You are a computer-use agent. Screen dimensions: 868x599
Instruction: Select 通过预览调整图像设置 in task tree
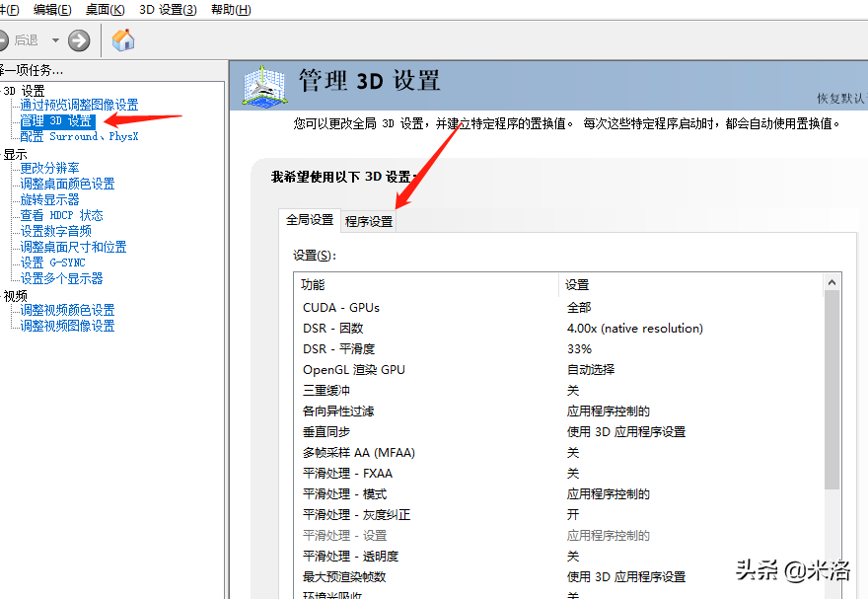click(79, 105)
